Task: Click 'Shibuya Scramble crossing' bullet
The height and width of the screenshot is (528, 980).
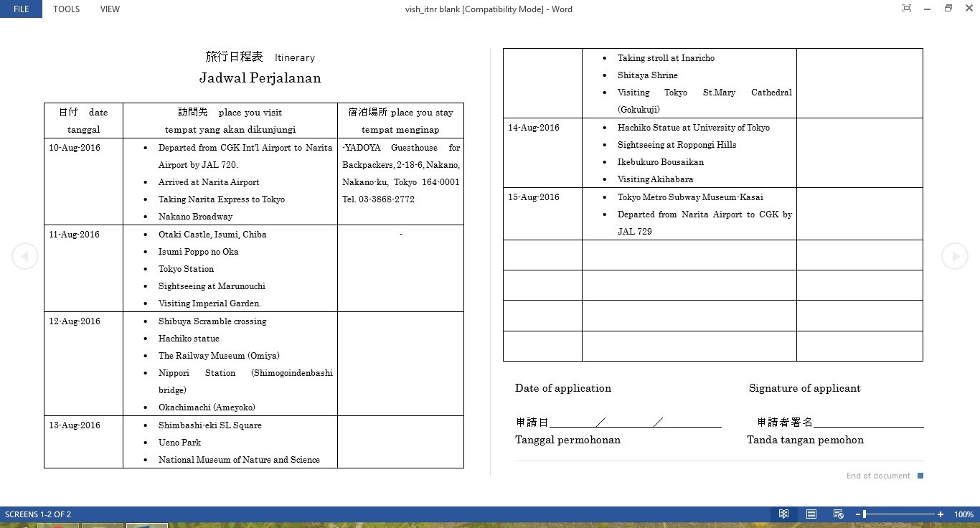Action: click(212, 321)
